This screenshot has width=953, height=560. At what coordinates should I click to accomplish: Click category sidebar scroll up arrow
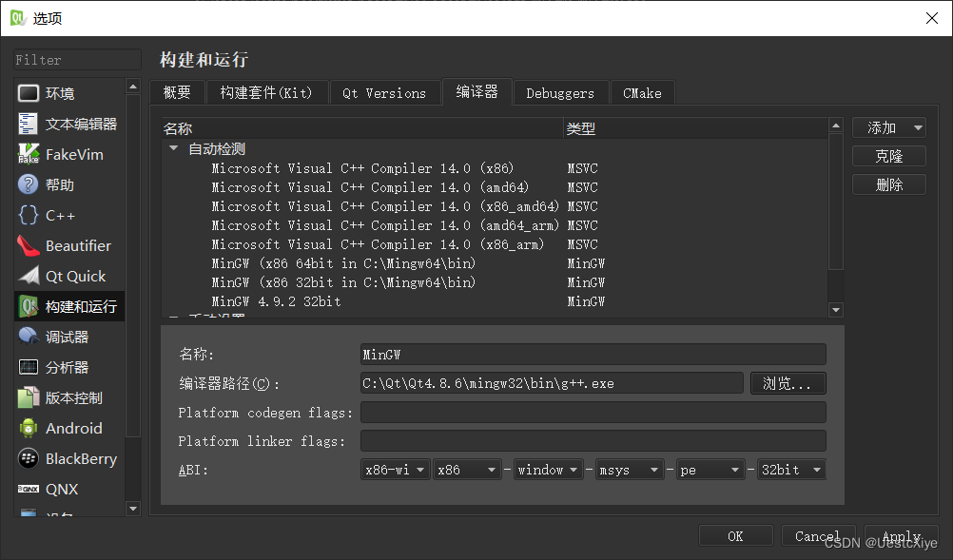133,87
